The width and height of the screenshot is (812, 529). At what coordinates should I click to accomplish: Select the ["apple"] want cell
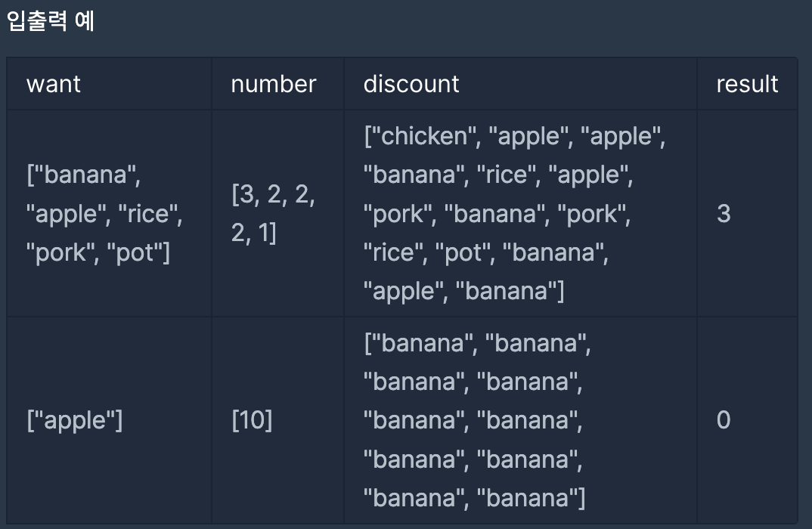pos(74,420)
